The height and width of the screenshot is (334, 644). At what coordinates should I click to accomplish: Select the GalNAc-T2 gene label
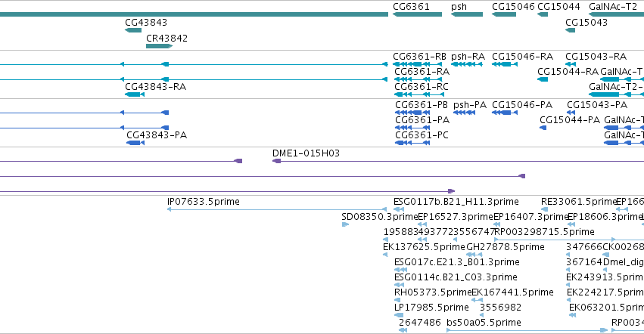613,7
